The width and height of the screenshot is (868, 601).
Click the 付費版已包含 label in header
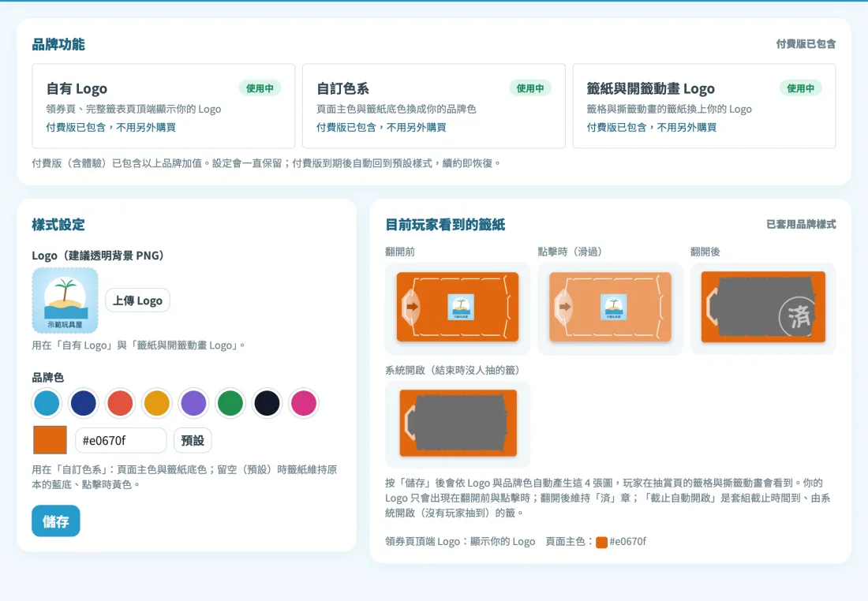(806, 43)
